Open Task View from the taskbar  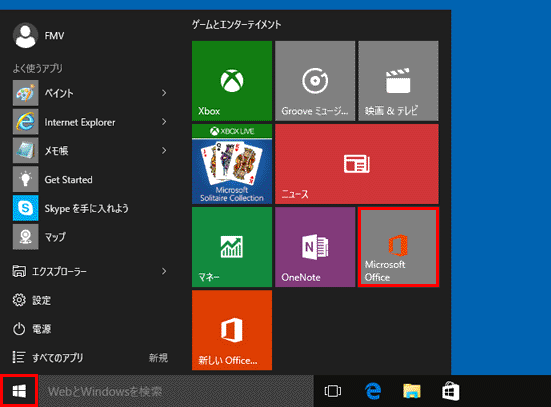(x=333, y=391)
